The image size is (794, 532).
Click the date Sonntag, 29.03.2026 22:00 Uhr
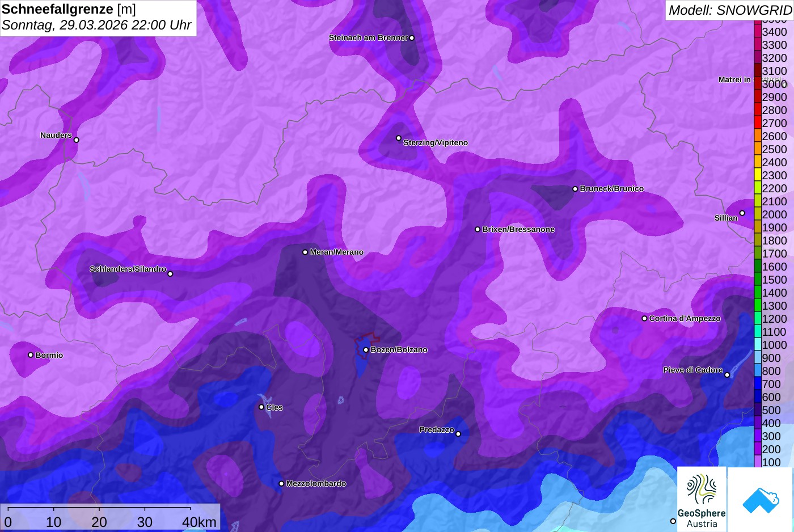click(96, 26)
